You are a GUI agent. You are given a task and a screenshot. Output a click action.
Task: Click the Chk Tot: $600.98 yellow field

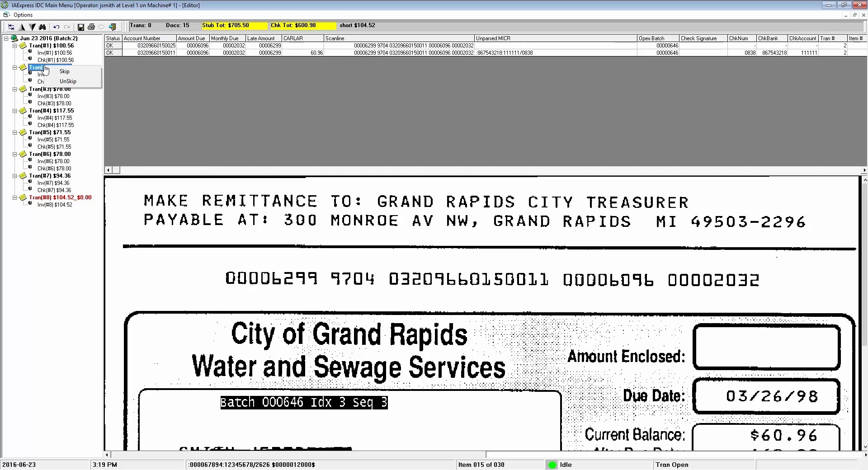coord(303,26)
